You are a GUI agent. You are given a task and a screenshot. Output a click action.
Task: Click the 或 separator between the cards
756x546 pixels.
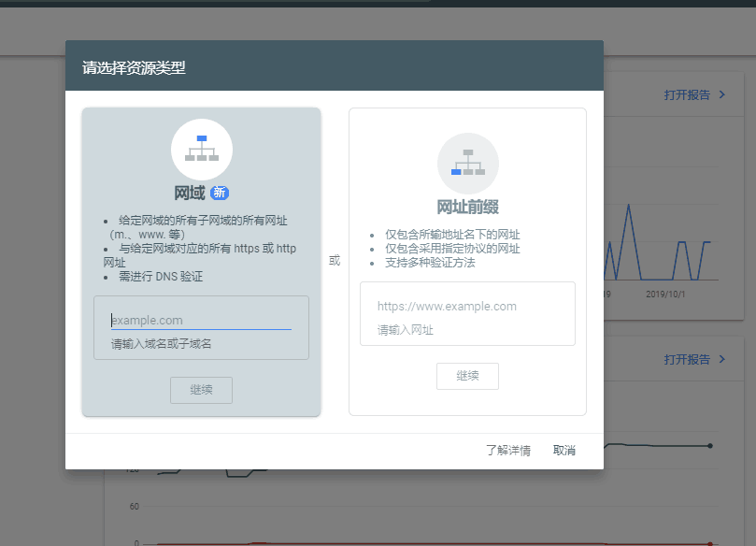click(x=335, y=260)
